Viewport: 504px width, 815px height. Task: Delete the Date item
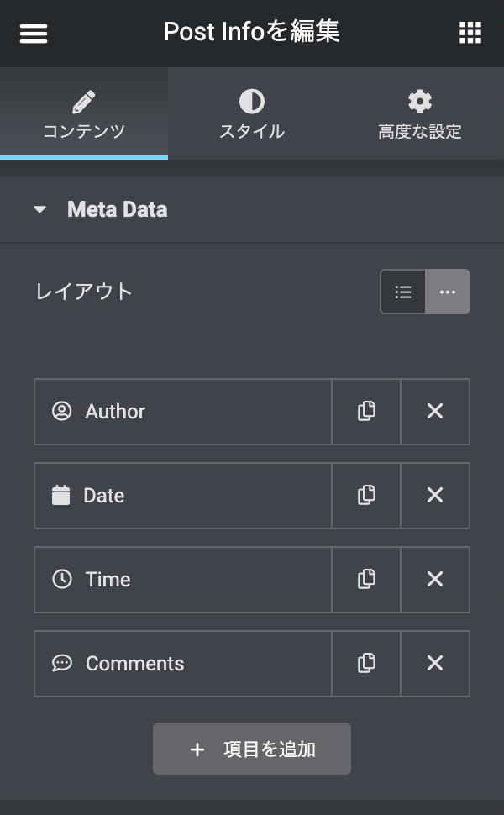click(435, 496)
